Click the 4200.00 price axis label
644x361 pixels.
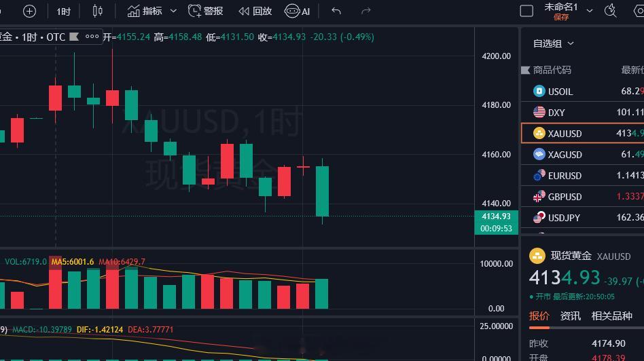(x=496, y=56)
